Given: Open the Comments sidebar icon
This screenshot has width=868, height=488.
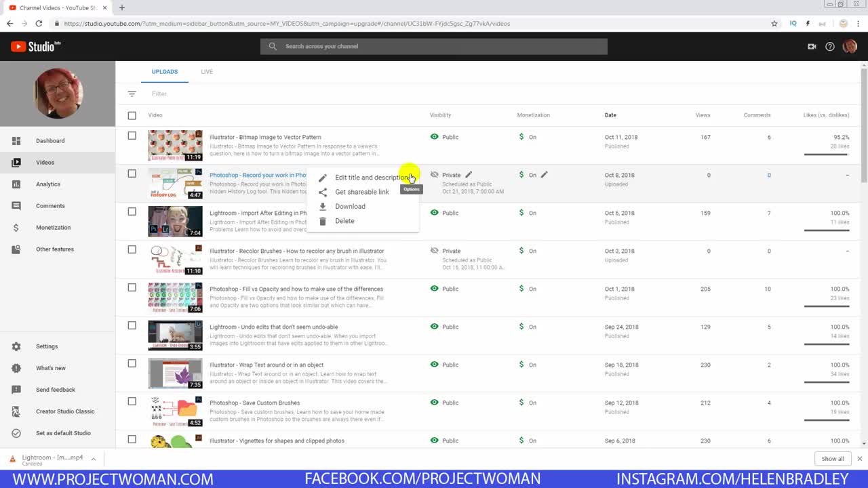Looking at the screenshot, I should [x=16, y=206].
